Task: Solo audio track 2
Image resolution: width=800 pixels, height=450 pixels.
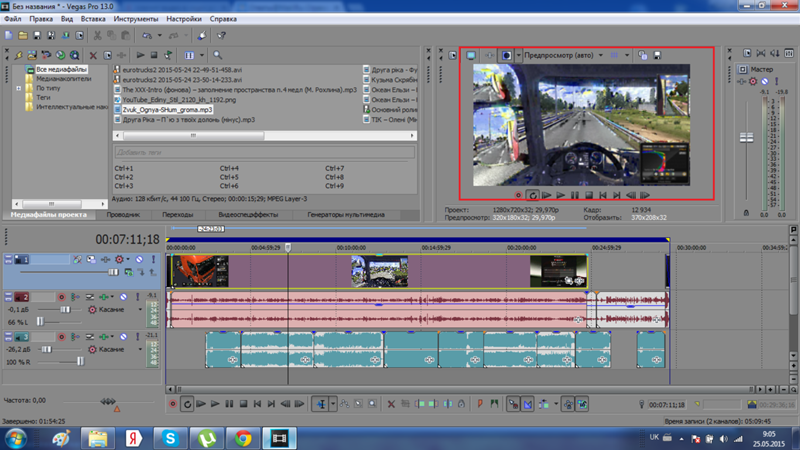Action: [137, 297]
